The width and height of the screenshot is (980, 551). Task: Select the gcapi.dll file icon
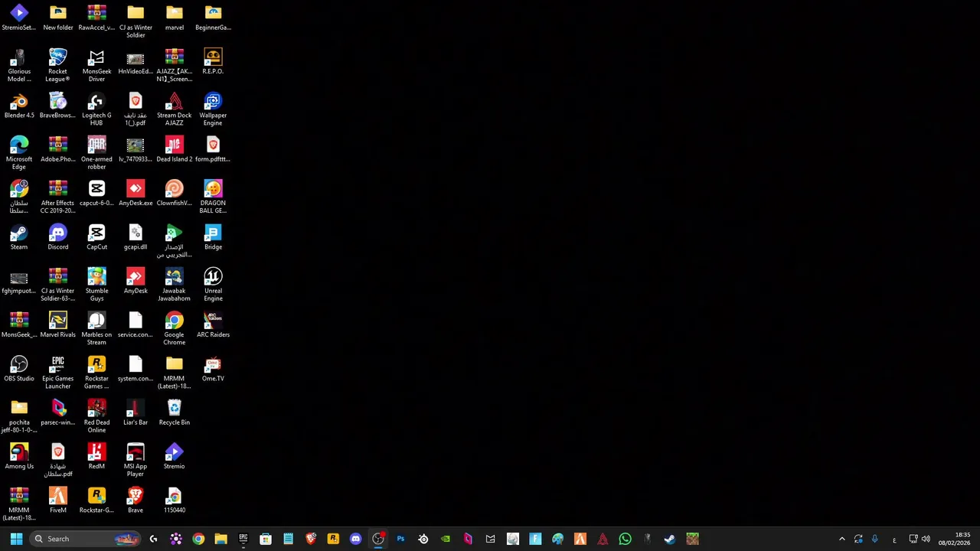tap(136, 237)
